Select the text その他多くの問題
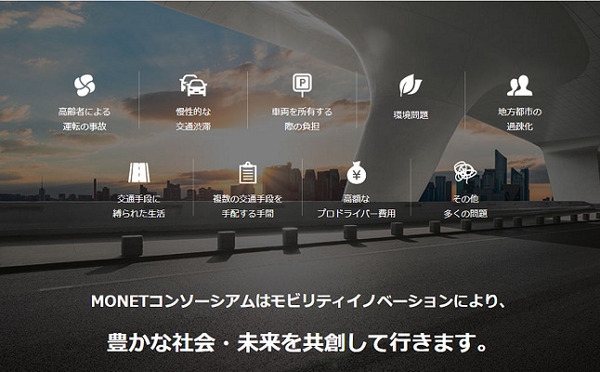Image resolution: width=600 pixels, height=372 pixels. point(465,206)
